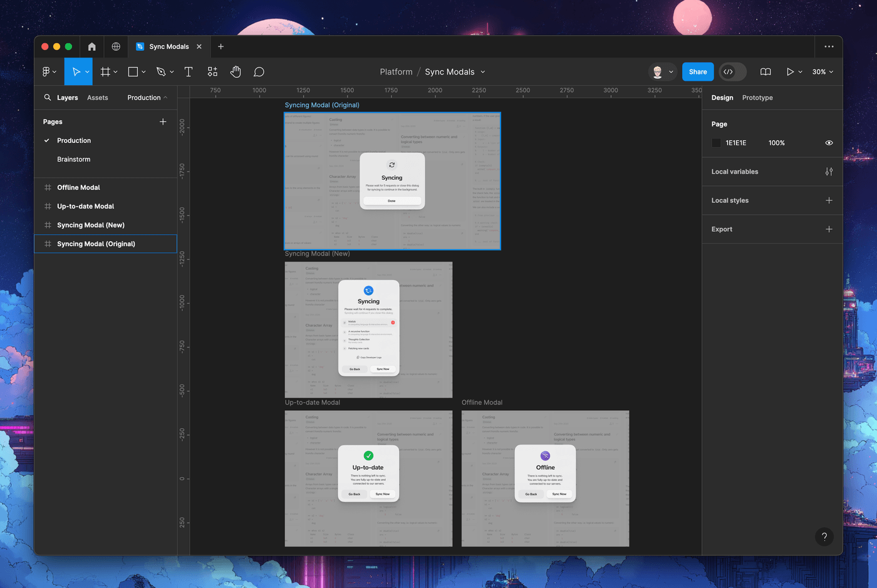Add a new page with the plus button
This screenshot has width=877, height=588.
pos(163,121)
